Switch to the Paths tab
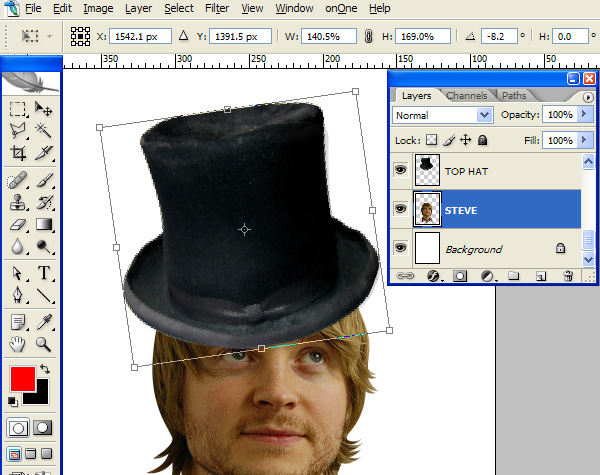The height and width of the screenshot is (475, 600). [514, 95]
